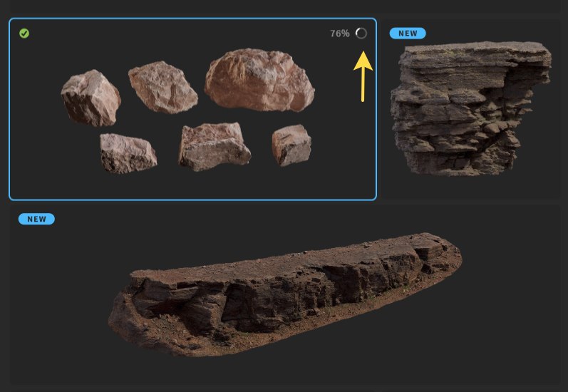Open the layered cliff rock asset thumbnail

click(x=470, y=108)
